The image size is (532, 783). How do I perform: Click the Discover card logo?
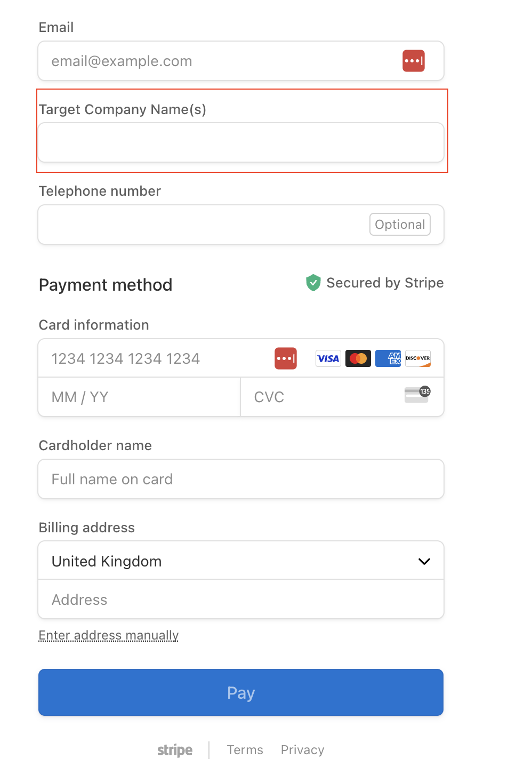tap(418, 358)
